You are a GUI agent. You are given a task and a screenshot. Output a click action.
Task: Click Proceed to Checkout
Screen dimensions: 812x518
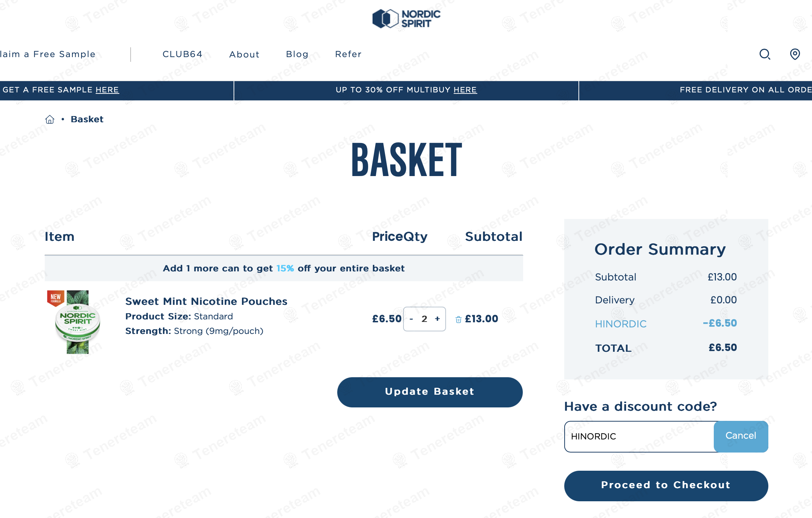click(666, 486)
